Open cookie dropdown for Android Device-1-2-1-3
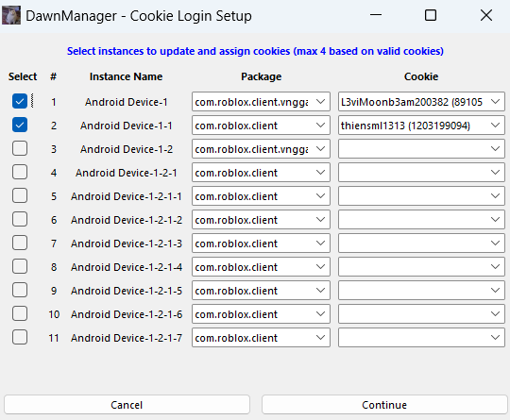 (421, 244)
